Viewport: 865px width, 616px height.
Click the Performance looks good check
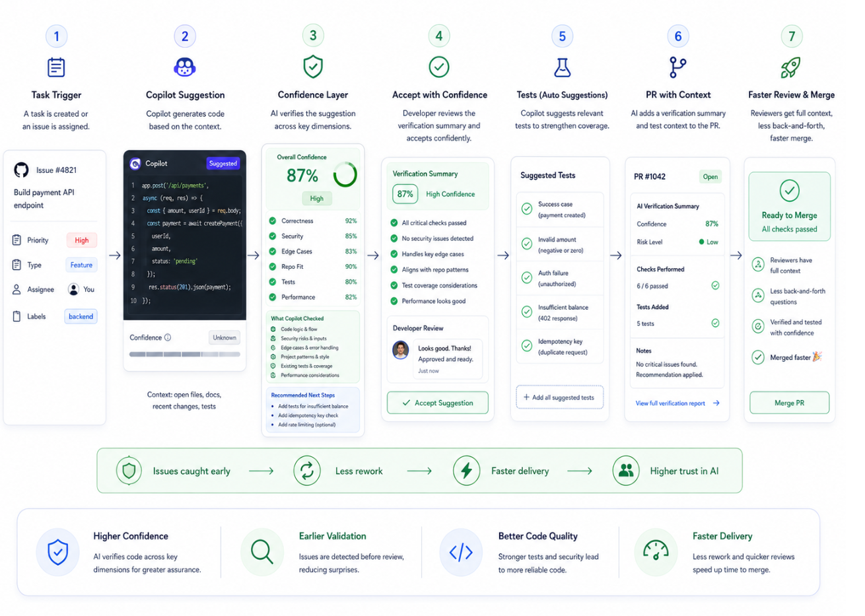[x=394, y=301]
